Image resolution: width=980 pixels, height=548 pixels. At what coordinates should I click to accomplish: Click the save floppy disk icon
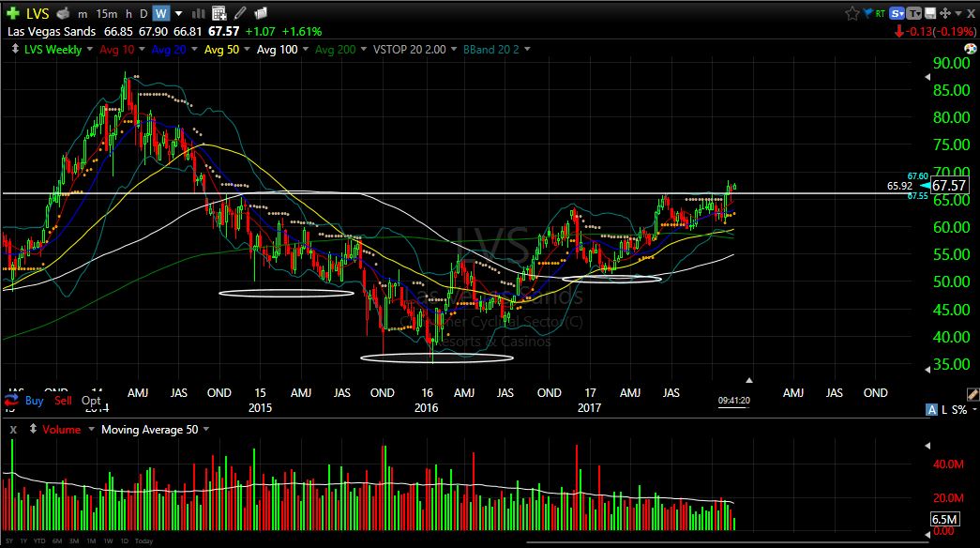coord(930,13)
